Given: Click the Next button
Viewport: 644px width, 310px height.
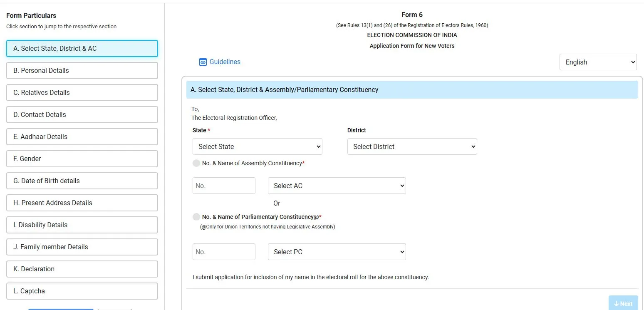Looking at the screenshot, I should click(x=623, y=303).
